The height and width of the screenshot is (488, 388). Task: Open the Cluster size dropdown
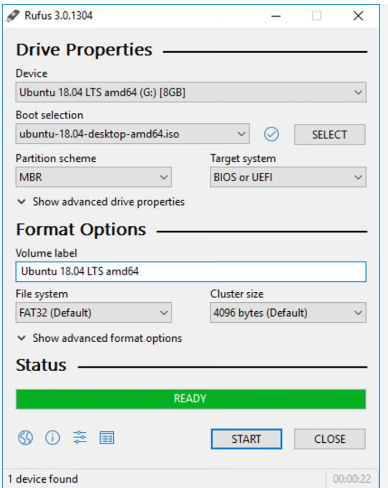click(x=288, y=313)
